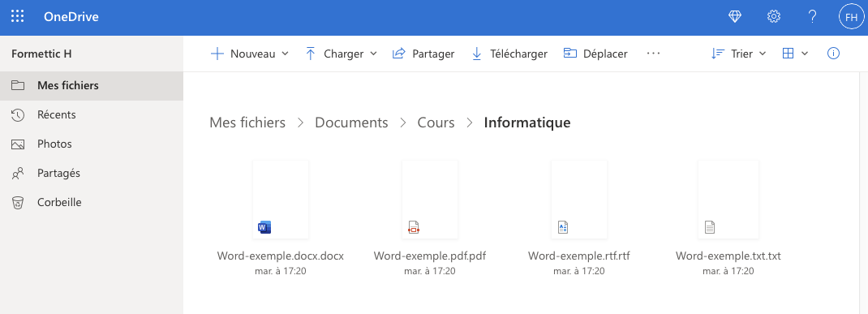Screen dimensions: 868x314
Task: Click the Déplacer move-to icon
Action: click(570, 54)
